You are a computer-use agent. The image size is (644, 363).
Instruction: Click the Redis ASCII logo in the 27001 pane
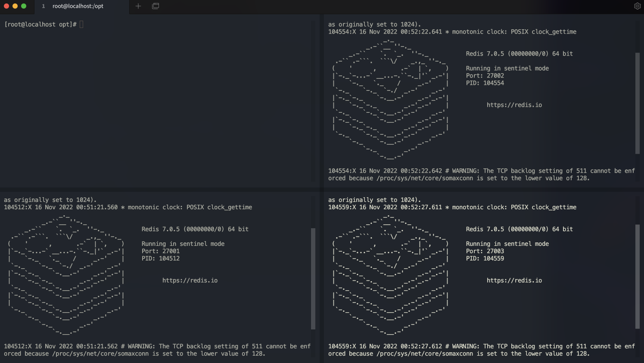click(x=66, y=276)
